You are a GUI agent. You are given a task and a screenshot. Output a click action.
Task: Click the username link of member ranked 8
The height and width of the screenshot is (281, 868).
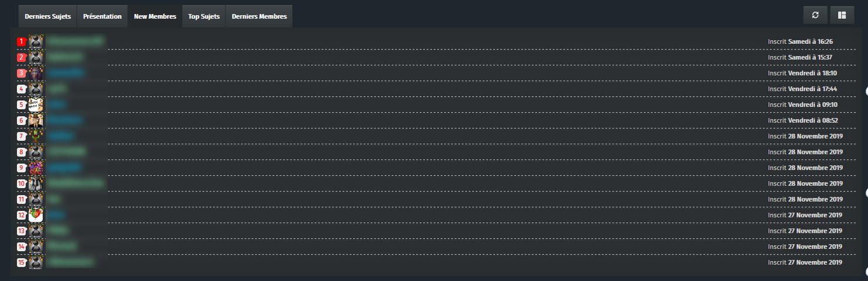(x=67, y=152)
